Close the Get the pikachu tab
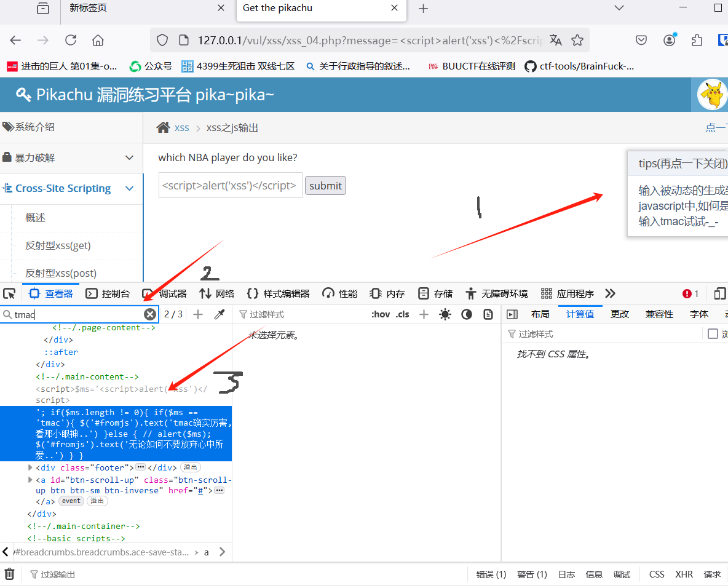 click(394, 8)
